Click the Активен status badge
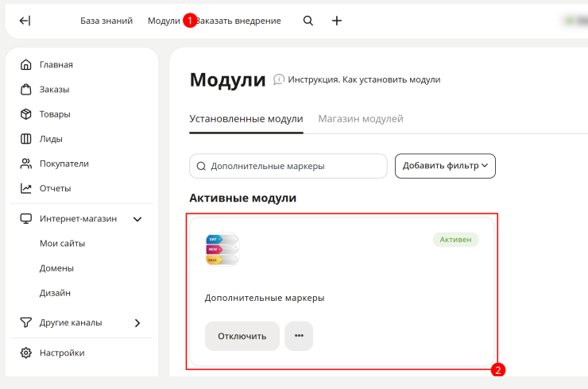 (455, 240)
